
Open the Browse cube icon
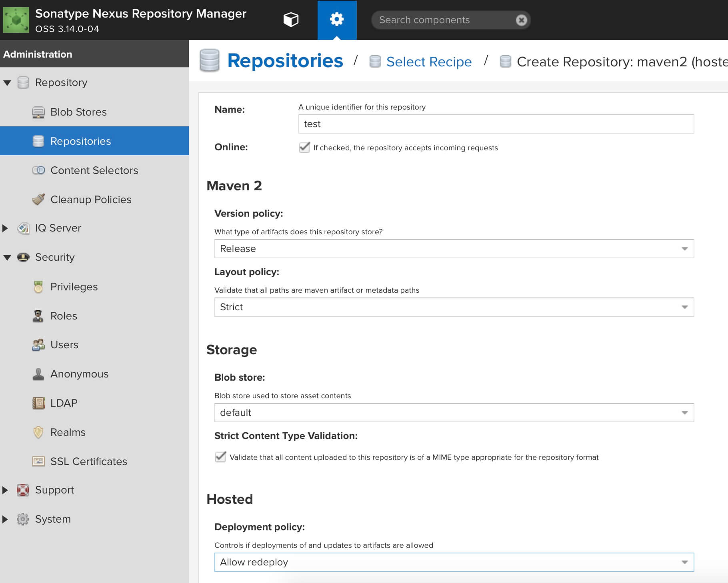point(291,20)
